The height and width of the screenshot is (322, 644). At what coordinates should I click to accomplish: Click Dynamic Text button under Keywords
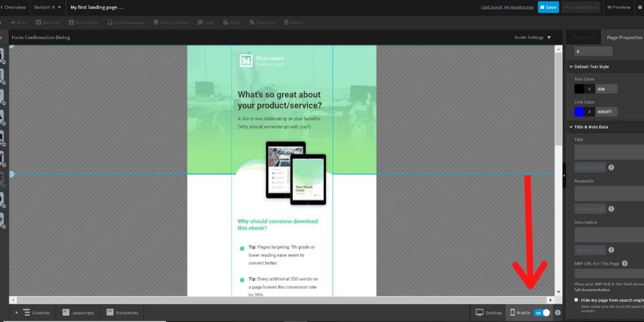[x=590, y=209]
